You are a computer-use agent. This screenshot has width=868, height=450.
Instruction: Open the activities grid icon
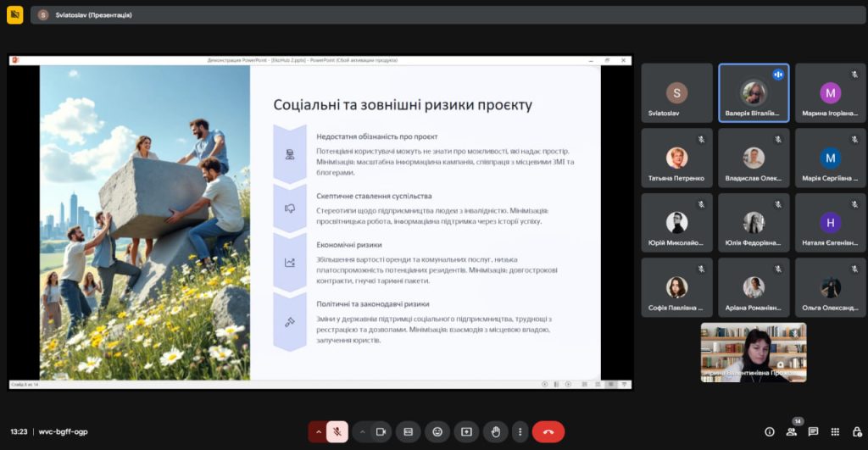[835, 431]
